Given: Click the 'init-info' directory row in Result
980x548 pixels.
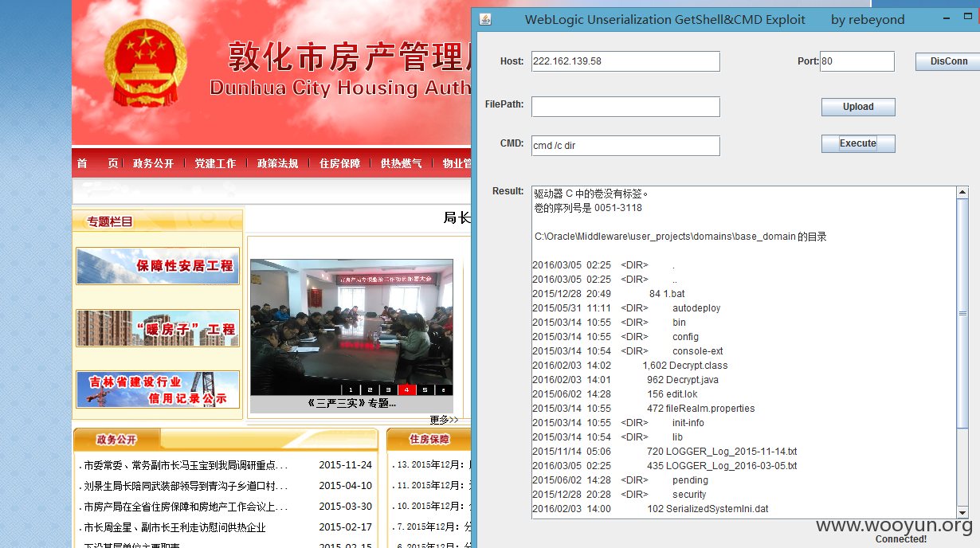Looking at the screenshot, I should pyautogui.click(x=618, y=423).
